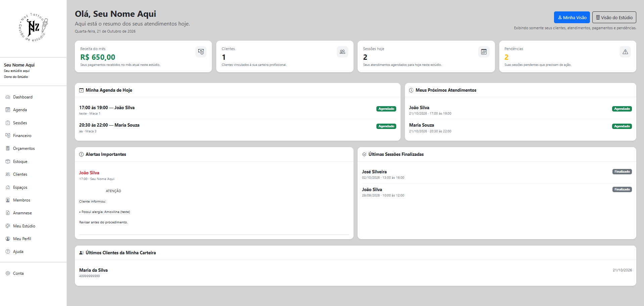Open the money icon in Receita do mês card

coord(201,52)
